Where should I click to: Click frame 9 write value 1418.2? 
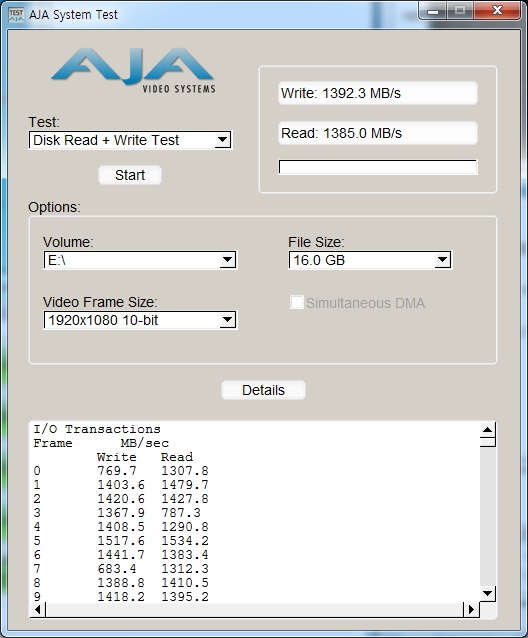[121, 596]
